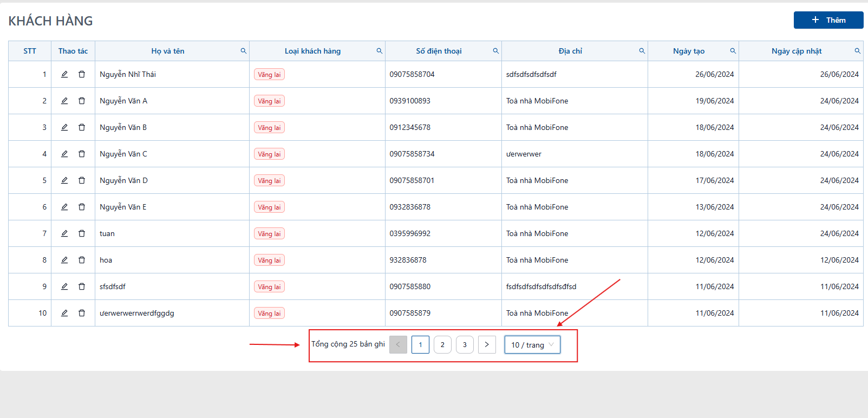
Task: Click phone number 0907585880
Action: [410, 286]
